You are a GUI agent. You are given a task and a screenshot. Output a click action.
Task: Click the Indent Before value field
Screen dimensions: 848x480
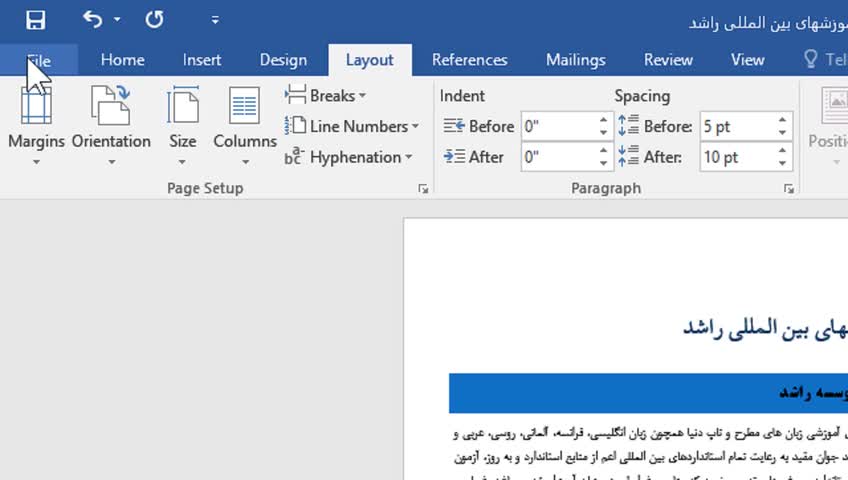click(558, 127)
